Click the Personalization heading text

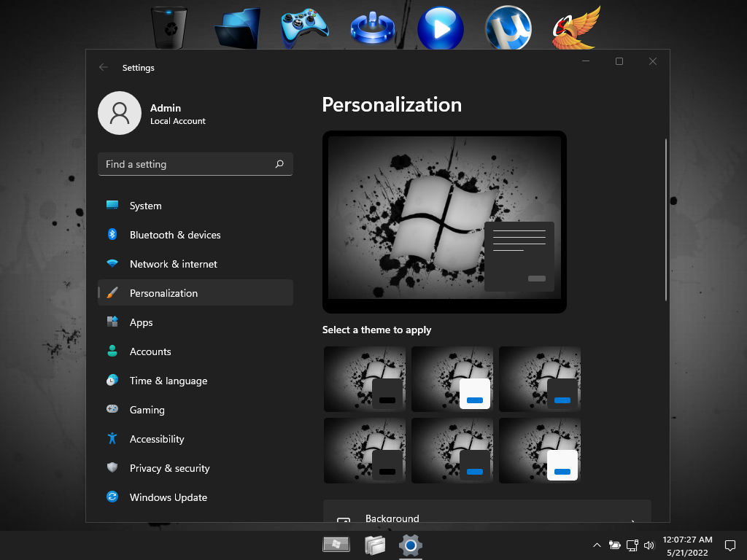click(392, 105)
